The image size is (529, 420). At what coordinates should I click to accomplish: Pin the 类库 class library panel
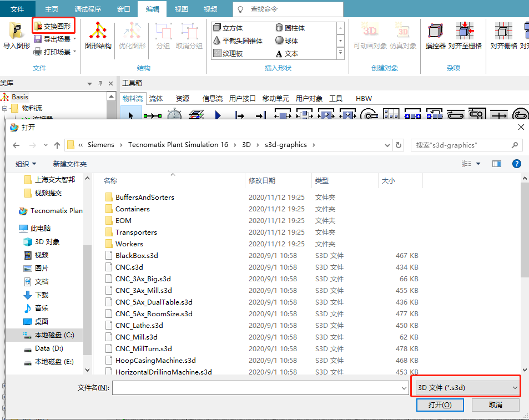tap(100, 83)
